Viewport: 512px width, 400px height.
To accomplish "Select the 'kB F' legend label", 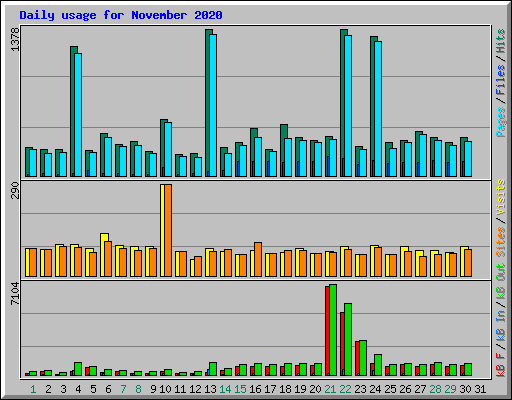I will click(x=500, y=365).
